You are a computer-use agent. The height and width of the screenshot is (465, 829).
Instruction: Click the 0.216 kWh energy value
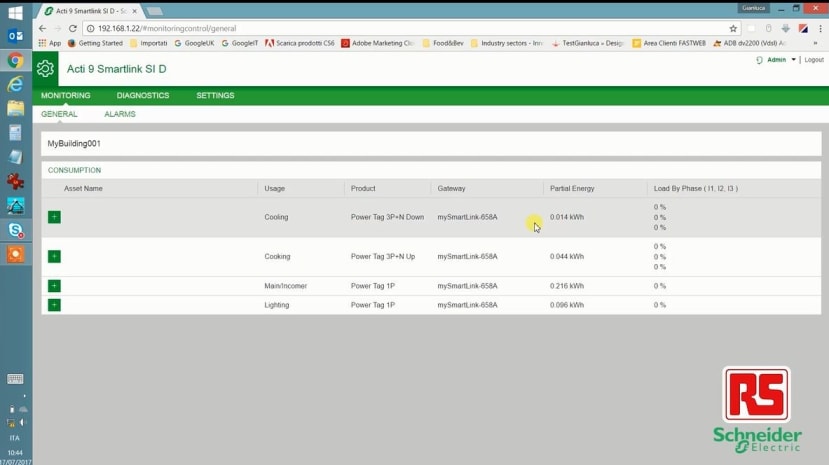point(567,286)
